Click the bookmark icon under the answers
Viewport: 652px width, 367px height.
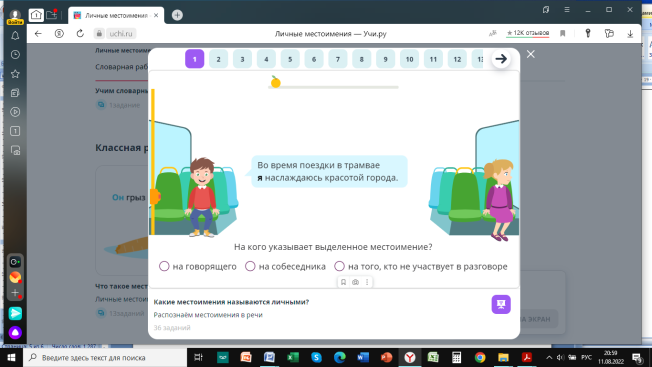coord(343,282)
